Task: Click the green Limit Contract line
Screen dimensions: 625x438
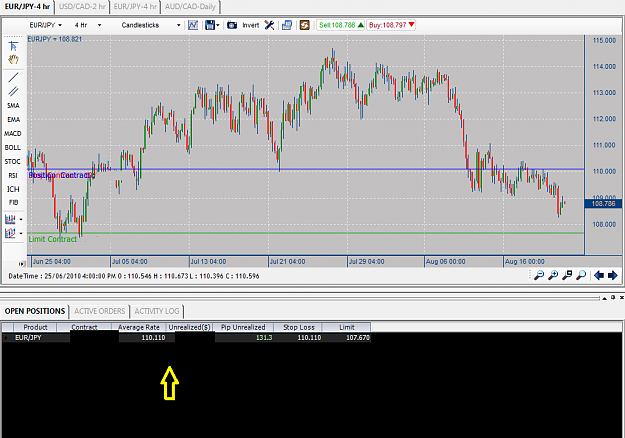Action: click(x=305, y=233)
